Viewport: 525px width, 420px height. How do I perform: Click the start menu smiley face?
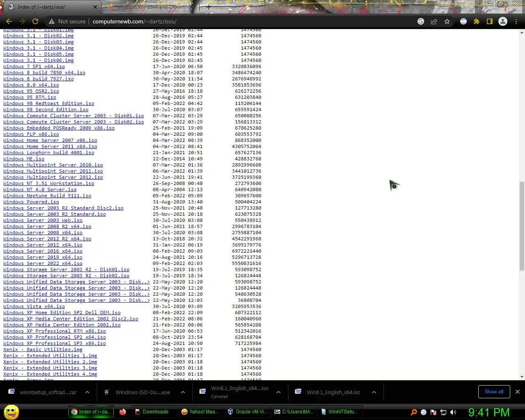(11, 412)
